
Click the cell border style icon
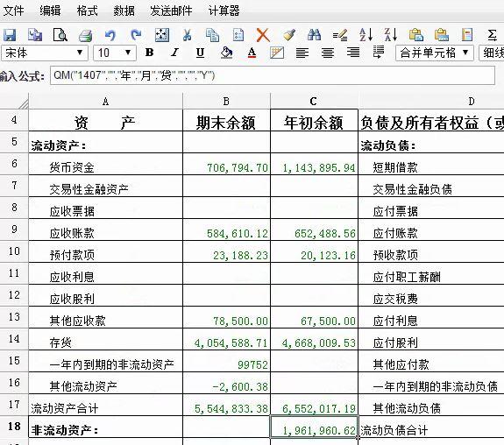point(277,53)
